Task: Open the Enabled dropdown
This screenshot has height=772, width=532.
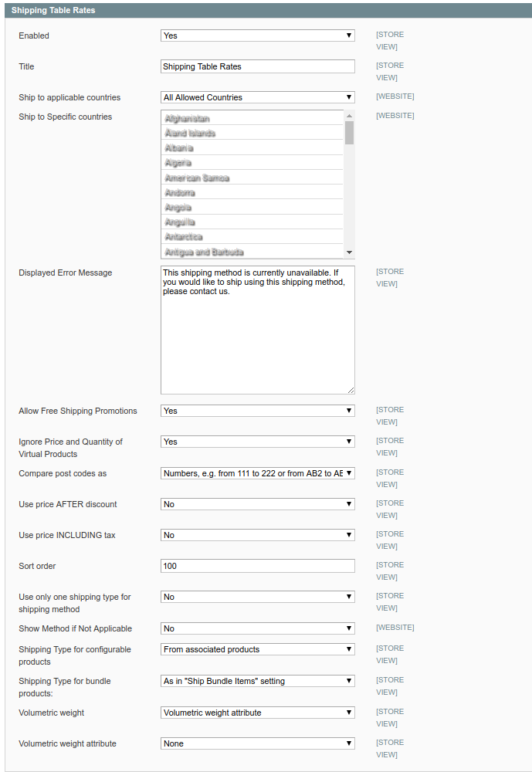Action: [x=257, y=36]
